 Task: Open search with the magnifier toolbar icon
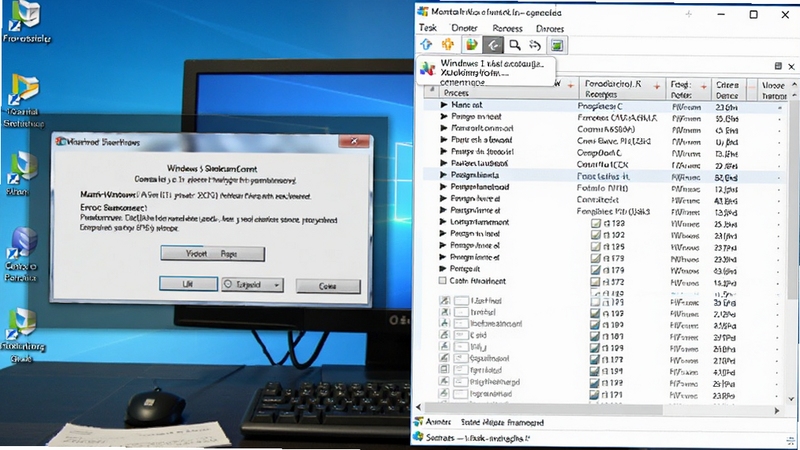click(515, 45)
